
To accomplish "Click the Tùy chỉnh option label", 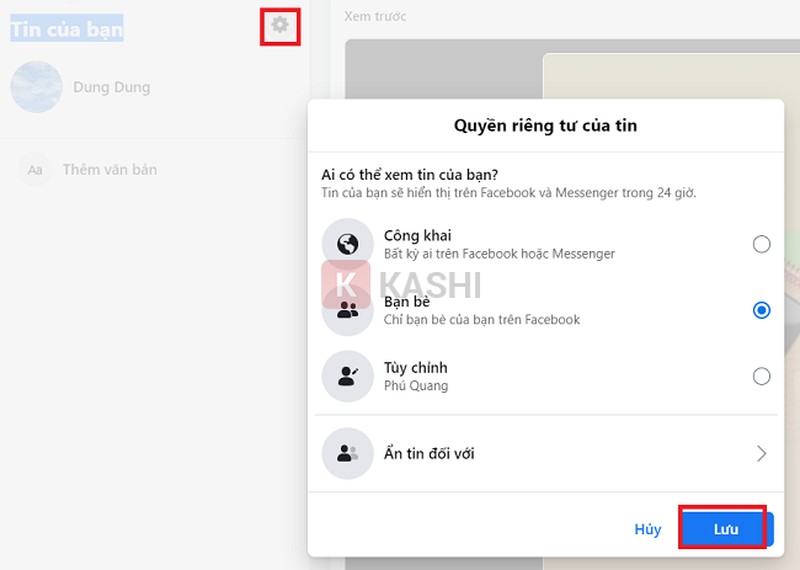I will pyautogui.click(x=416, y=367).
